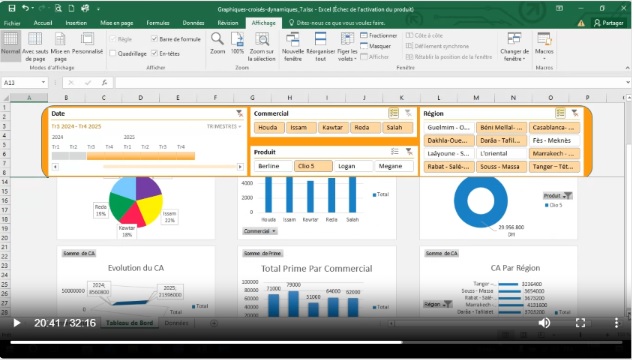
Task: Open the Données ribbon tab
Action: (193, 23)
